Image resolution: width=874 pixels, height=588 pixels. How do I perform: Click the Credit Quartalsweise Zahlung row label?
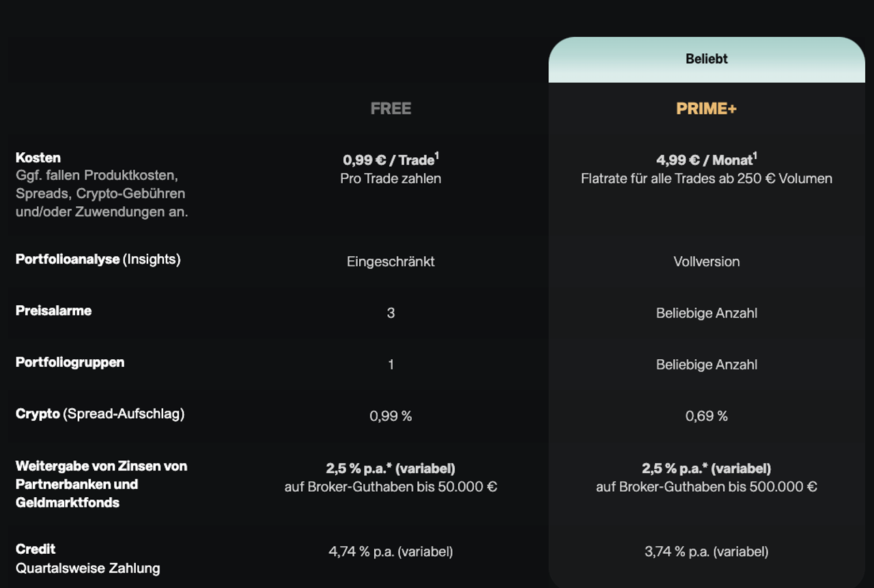(87, 558)
